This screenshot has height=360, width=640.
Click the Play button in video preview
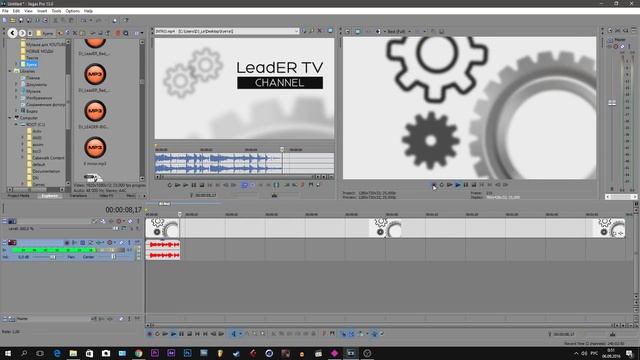(x=458, y=185)
